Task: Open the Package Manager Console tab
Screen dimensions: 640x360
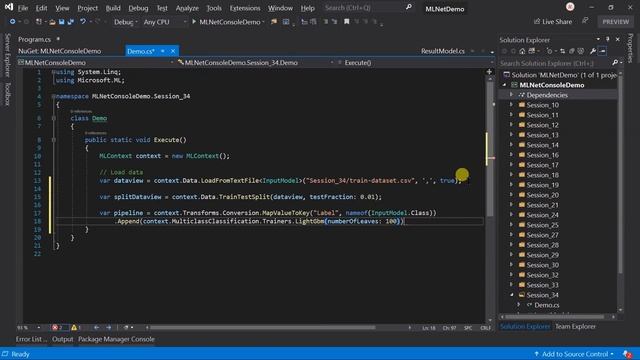Action: pos(116,339)
